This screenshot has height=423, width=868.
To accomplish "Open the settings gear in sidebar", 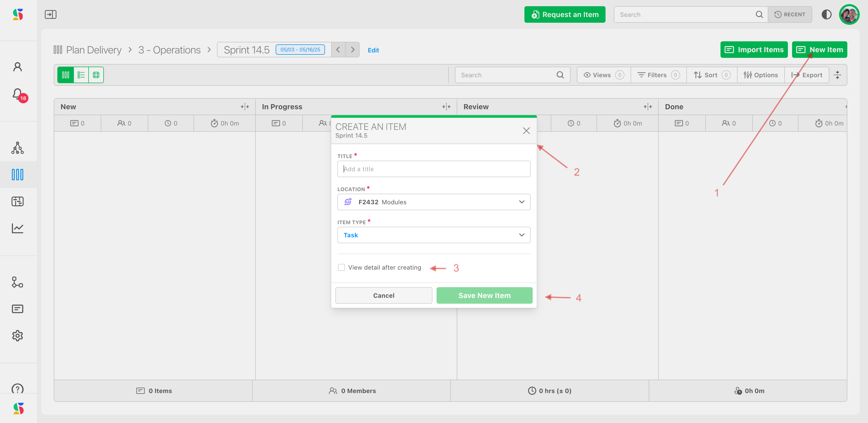I will [18, 335].
